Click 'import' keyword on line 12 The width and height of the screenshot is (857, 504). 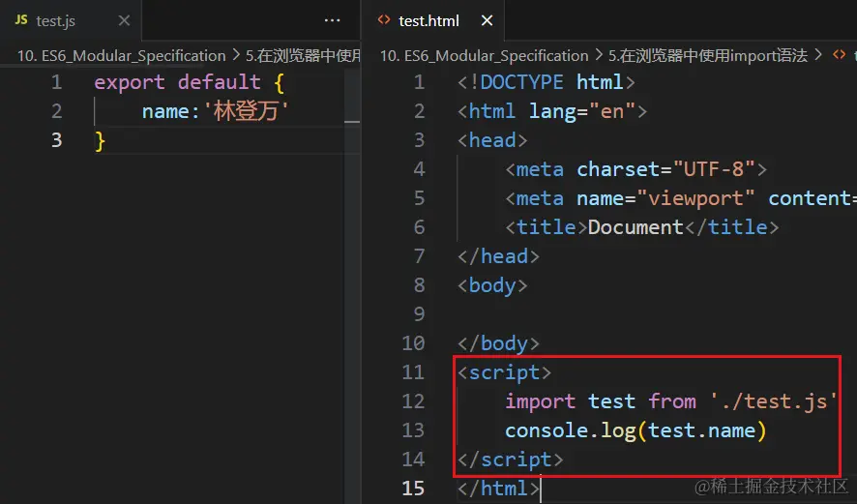tap(541, 401)
